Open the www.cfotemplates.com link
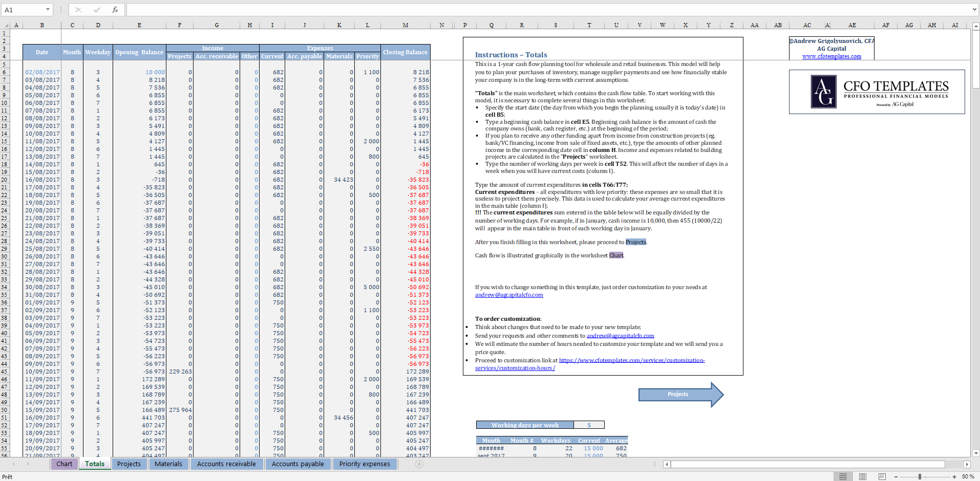Viewport: 980px width, 481px height. (x=832, y=56)
